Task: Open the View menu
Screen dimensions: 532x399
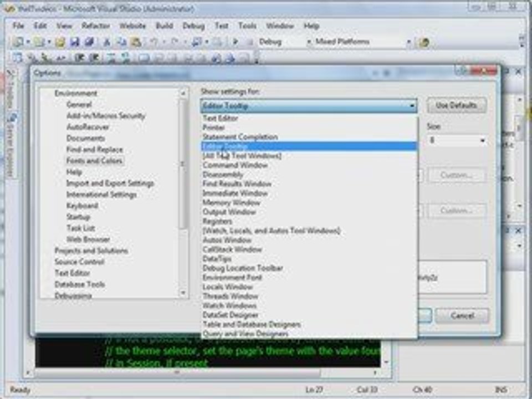Action: click(64, 26)
